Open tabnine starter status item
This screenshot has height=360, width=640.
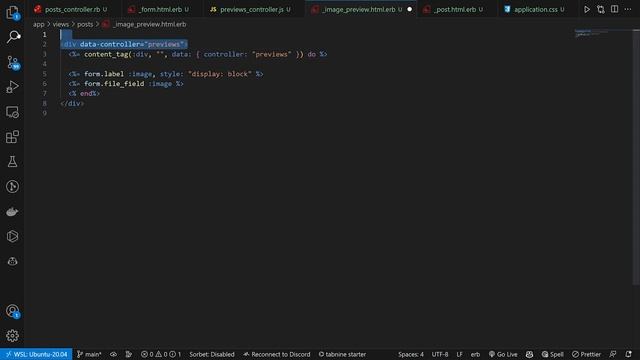342,354
